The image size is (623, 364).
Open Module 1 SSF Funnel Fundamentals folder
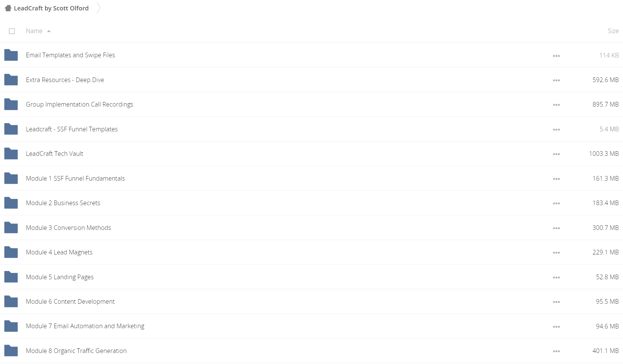pyautogui.click(x=75, y=178)
